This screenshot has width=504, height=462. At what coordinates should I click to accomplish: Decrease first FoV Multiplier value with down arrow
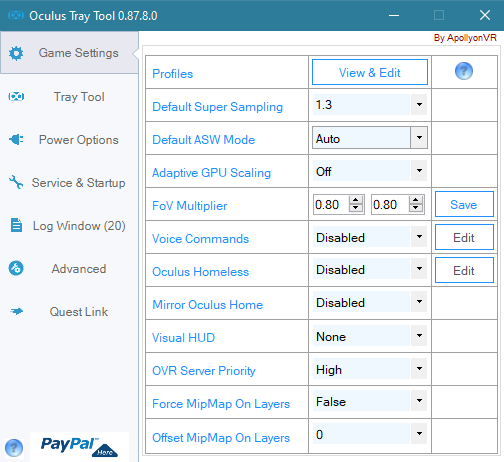[356, 208]
